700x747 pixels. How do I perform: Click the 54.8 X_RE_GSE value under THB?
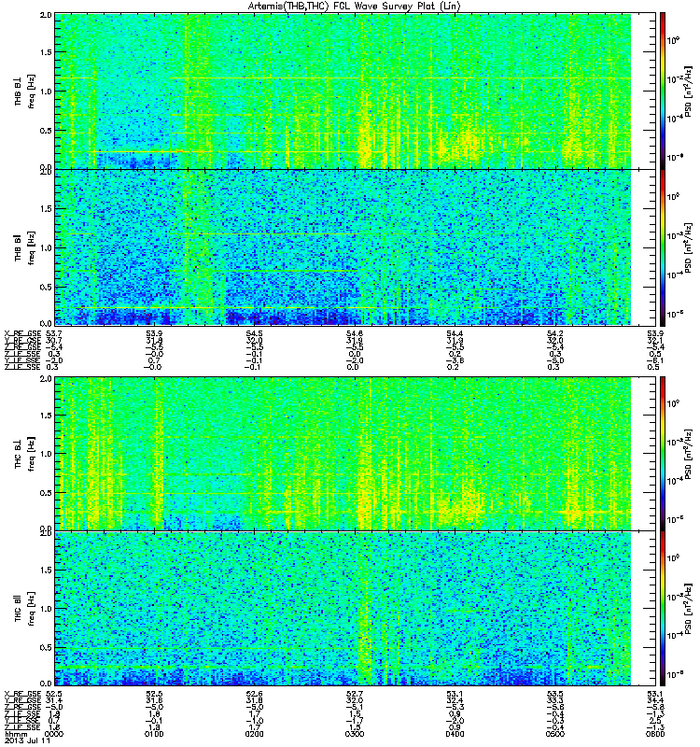[x=355, y=333]
